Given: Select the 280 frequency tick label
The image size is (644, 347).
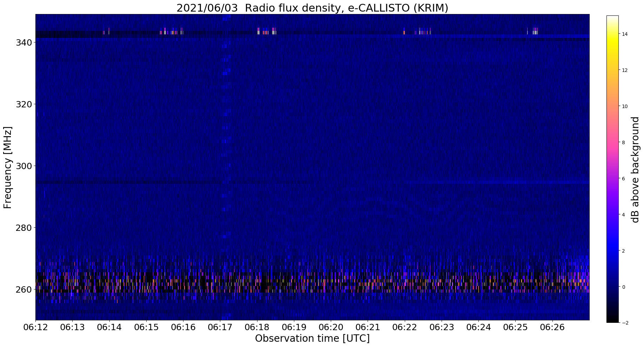Looking at the screenshot, I should pyautogui.click(x=24, y=228).
